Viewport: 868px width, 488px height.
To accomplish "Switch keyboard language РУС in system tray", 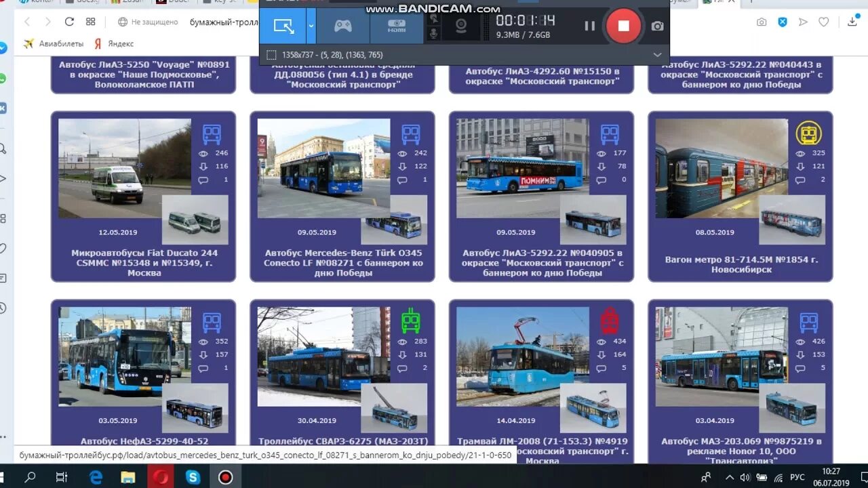I will 797,477.
